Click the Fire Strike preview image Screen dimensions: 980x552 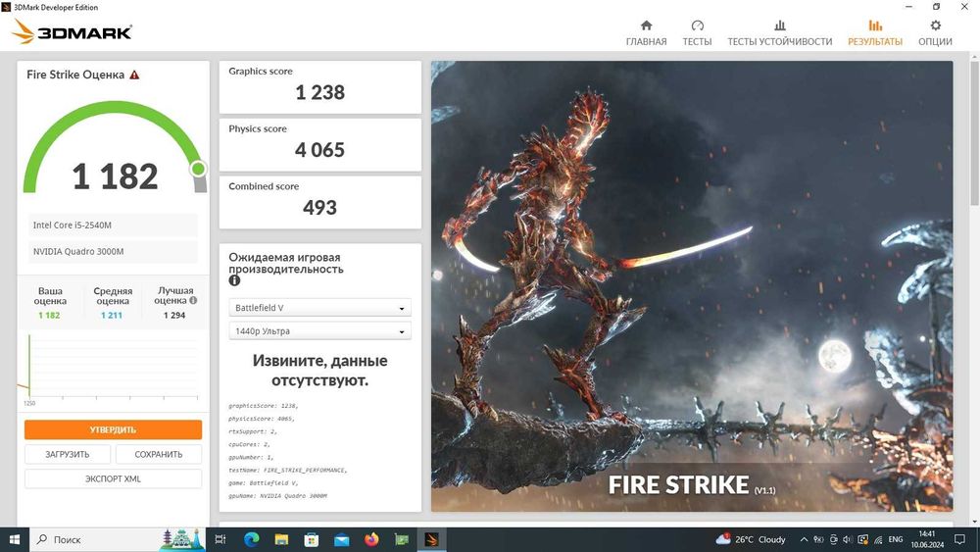(692, 285)
